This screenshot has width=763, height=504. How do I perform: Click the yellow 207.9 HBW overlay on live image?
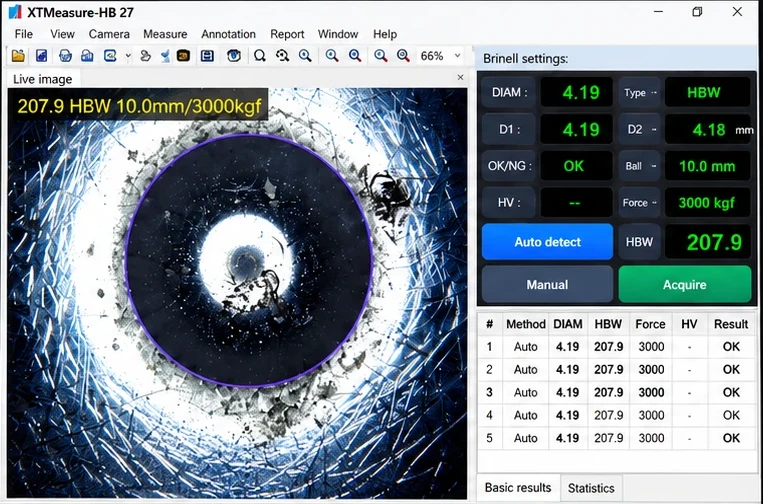pyautogui.click(x=139, y=106)
